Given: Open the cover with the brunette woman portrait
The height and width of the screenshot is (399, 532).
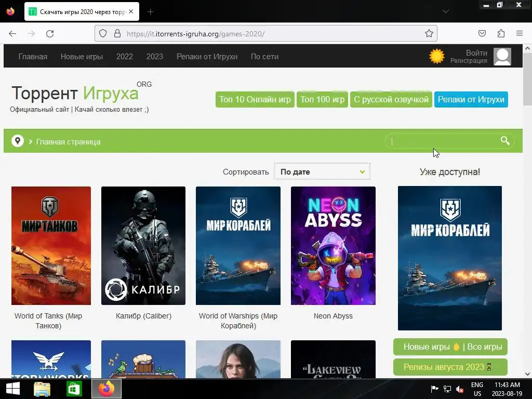Looking at the screenshot, I should pyautogui.click(x=238, y=359).
